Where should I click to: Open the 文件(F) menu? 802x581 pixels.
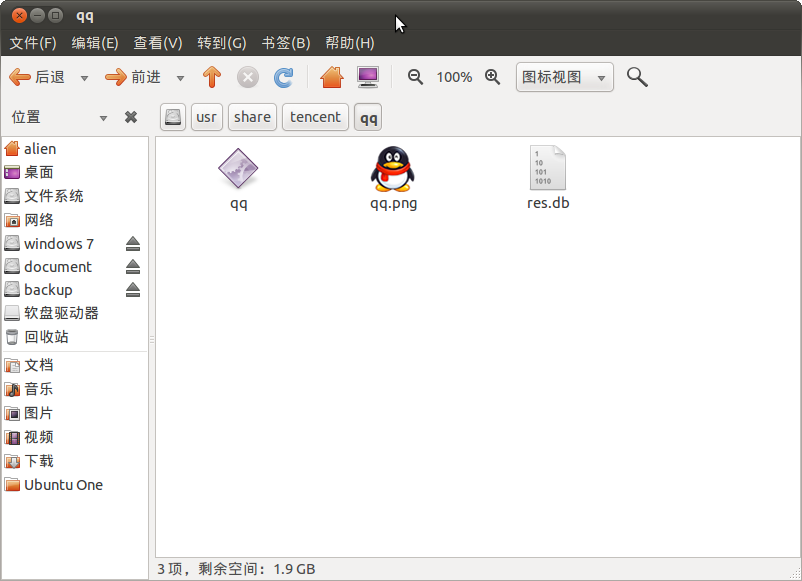tap(33, 43)
